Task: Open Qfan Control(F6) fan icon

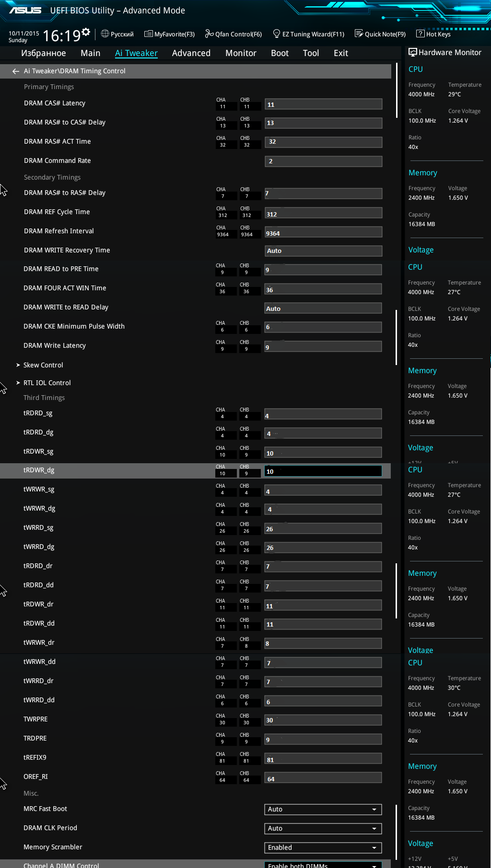Action: (209, 34)
